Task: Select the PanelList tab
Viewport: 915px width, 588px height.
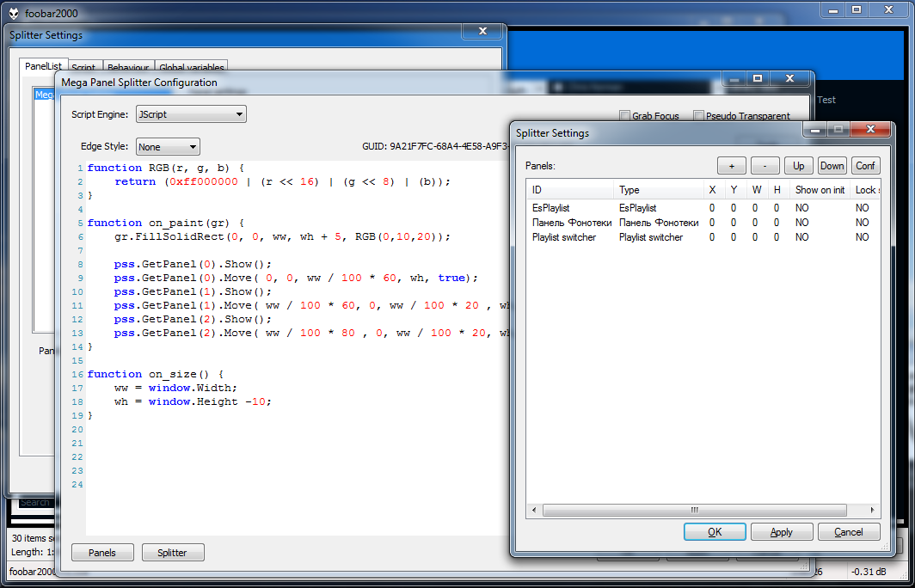Action: (x=43, y=66)
